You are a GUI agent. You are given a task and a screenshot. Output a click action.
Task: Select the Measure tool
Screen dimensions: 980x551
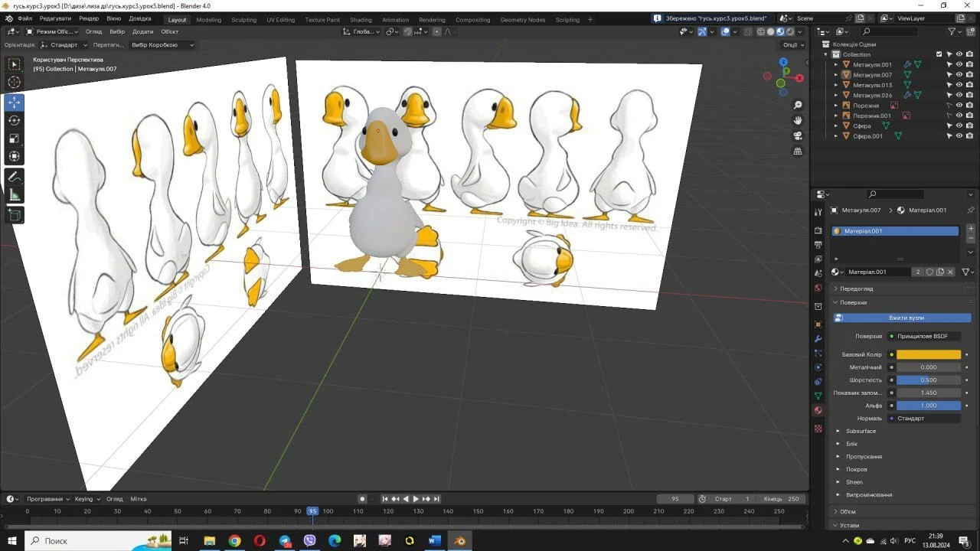pyautogui.click(x=15, y=195)
